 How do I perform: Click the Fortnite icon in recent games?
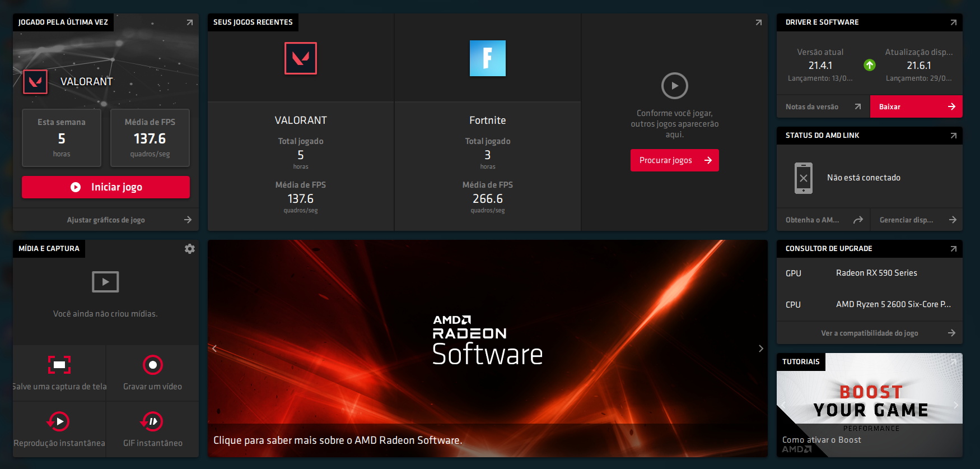click(x=488, y=58)
